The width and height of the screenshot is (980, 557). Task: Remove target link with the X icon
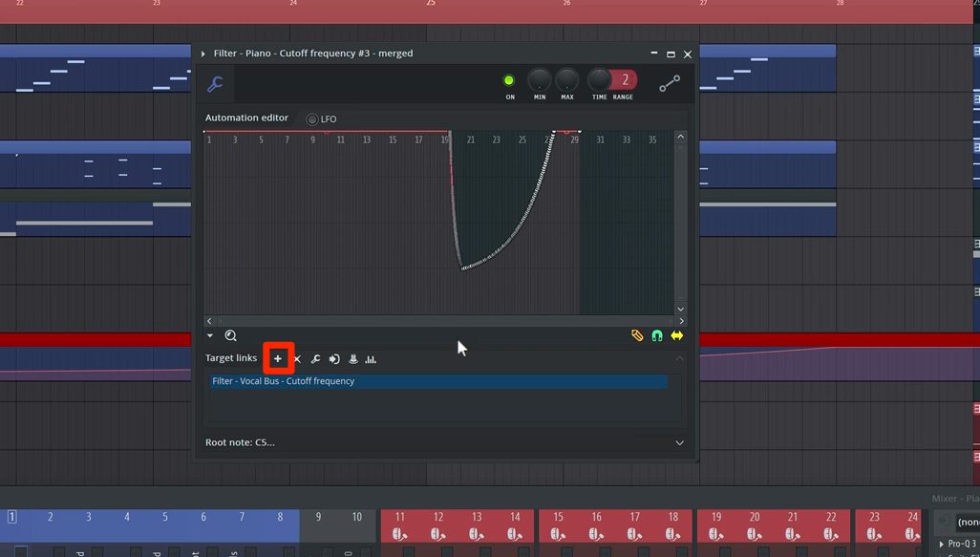point(297,359)
